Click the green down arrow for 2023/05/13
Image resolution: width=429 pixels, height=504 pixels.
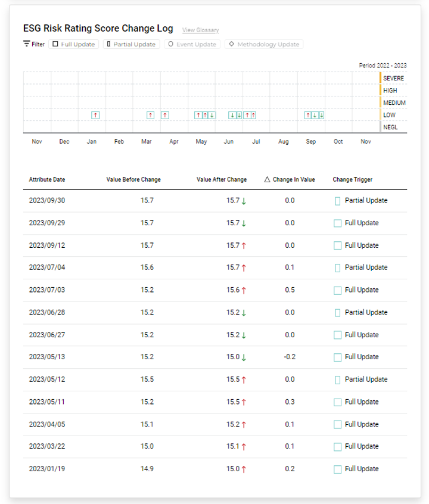tap(244, 357)
